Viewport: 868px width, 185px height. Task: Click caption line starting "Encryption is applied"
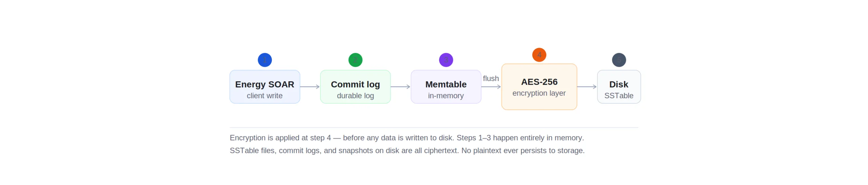407,138
